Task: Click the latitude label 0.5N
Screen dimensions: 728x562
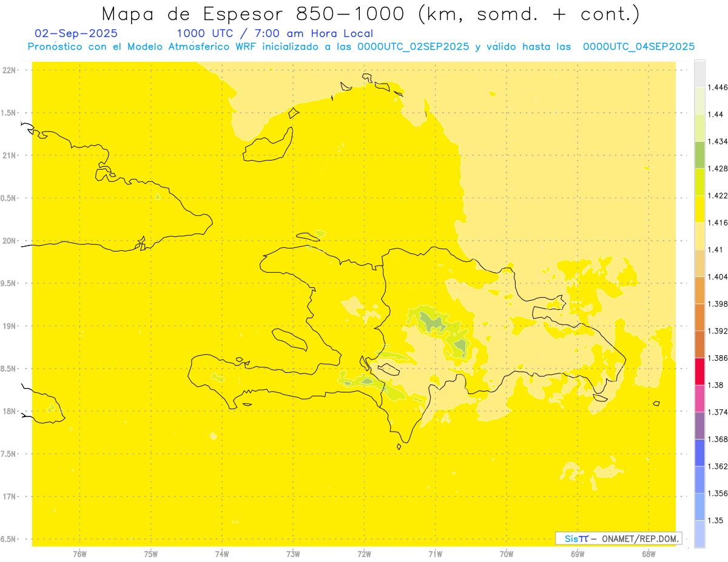Action: pyautogui.click(x=9, y=198)
